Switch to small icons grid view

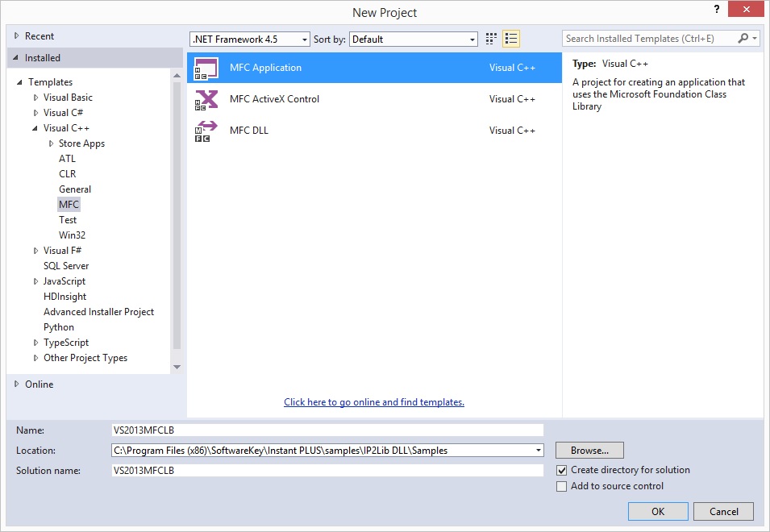coord(491,39)
